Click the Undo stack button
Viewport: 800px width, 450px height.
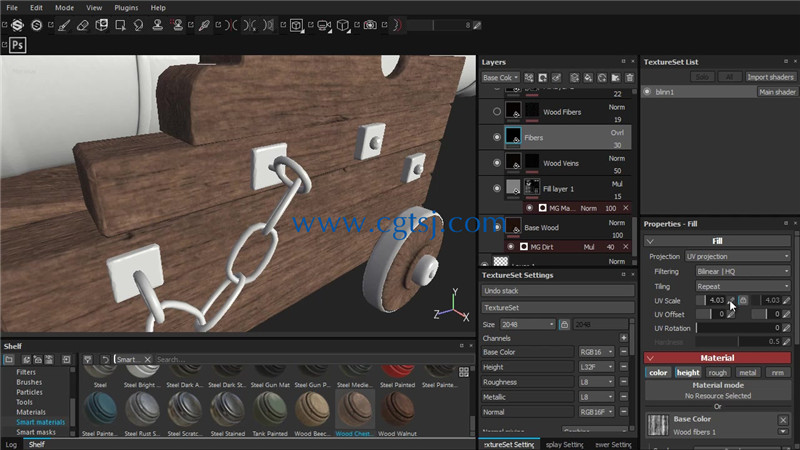[x=558, y=291]
